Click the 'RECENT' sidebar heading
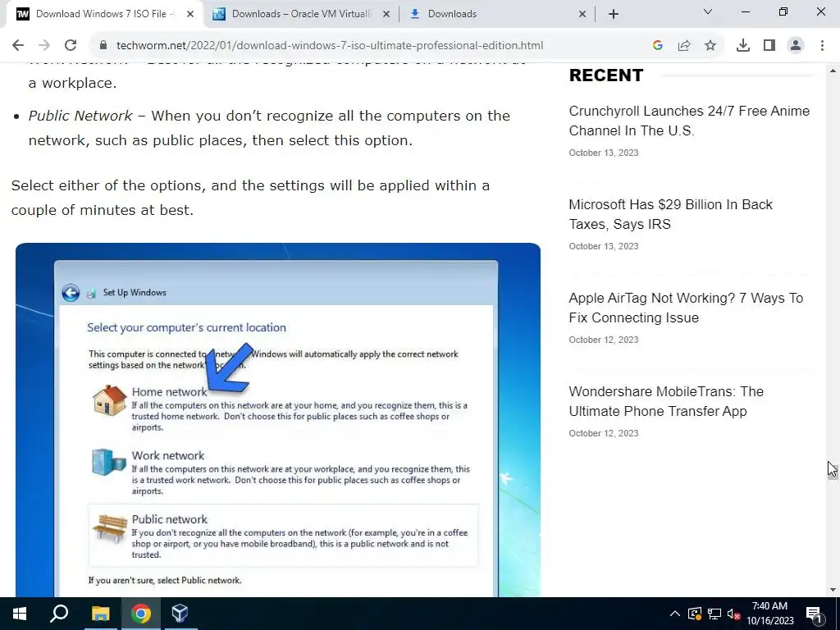Viewport: 840px width, 630px height. point(606,75)
